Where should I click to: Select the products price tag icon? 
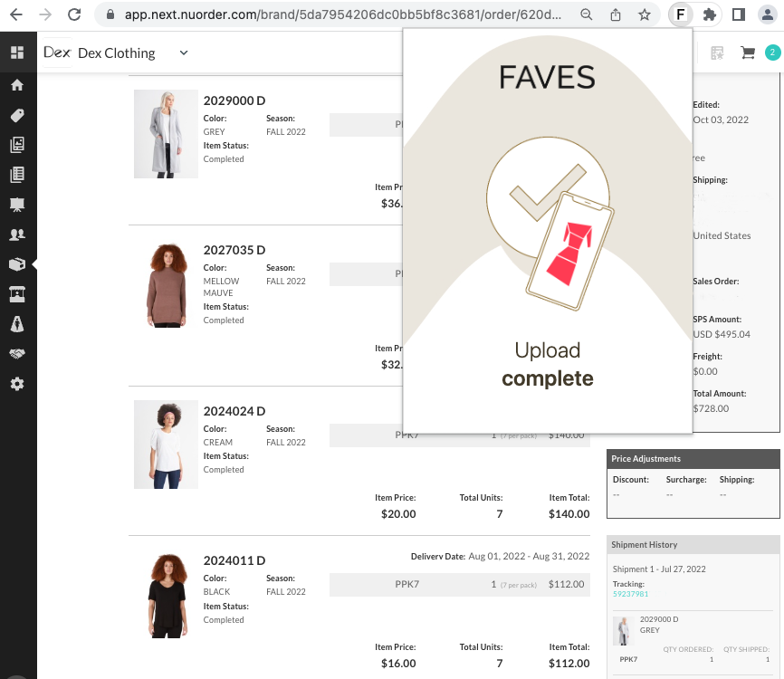(x=17, y=115)
